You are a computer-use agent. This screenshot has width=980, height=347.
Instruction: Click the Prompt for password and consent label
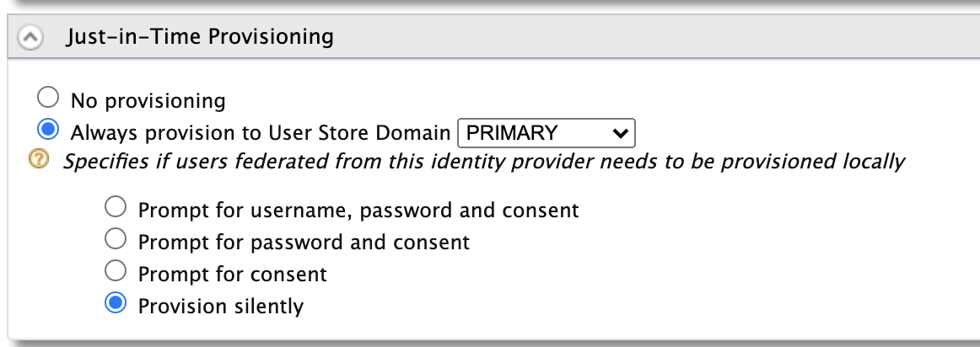click(x=304, y=242)
